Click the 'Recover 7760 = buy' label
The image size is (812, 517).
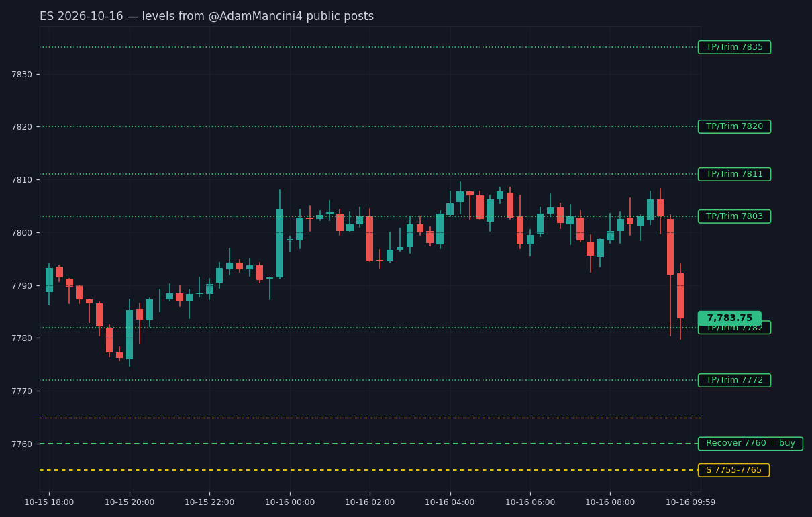pos(750,443)
